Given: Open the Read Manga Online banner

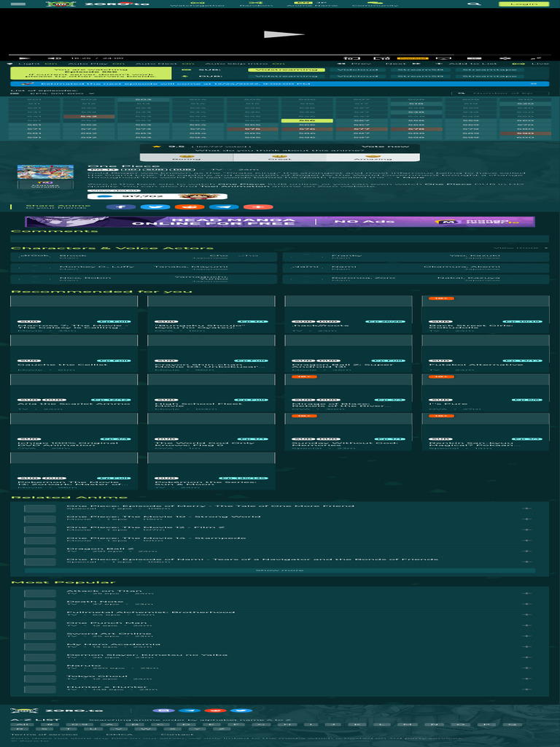Looking at the screenshot, I should 280,222.
